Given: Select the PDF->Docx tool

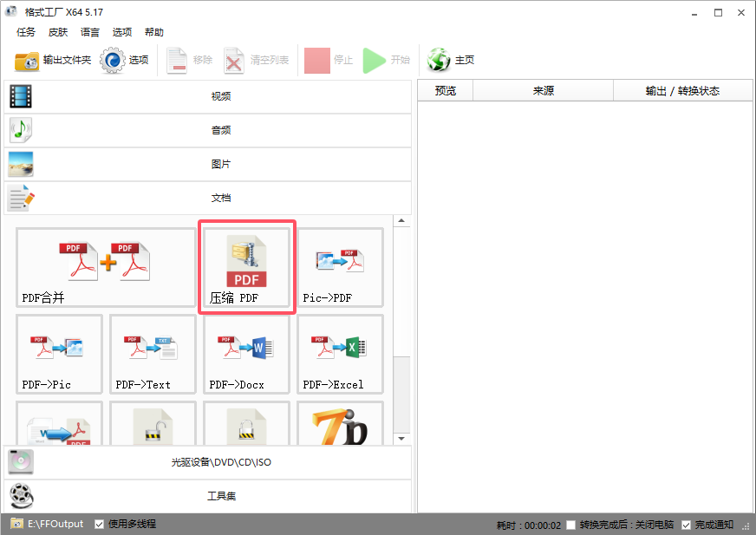Looking at the screenshot, I should [246, 354].
